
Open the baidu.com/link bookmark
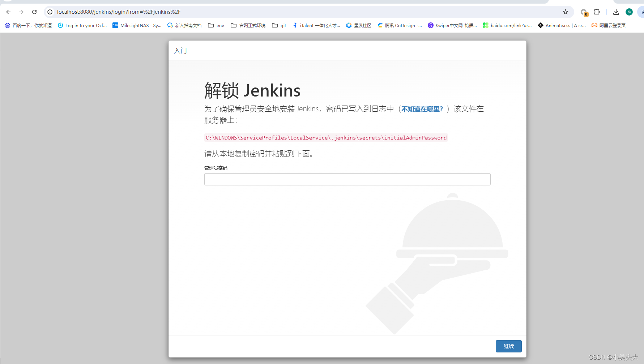click(x=507, y=25)
